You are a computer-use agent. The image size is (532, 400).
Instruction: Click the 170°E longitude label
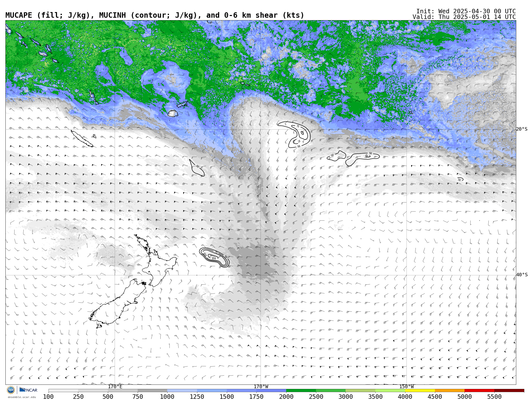(115, 386)
